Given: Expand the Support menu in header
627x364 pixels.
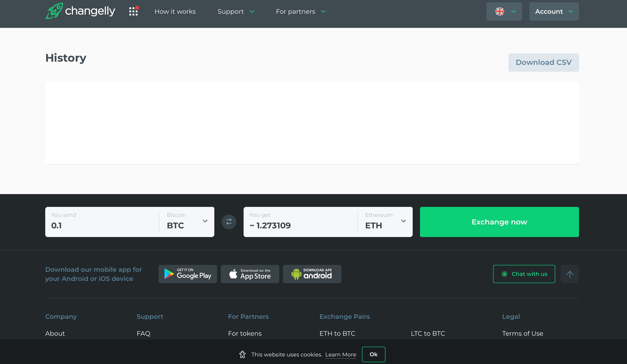Looking at the screenshot, I should [x=235, y=11].
